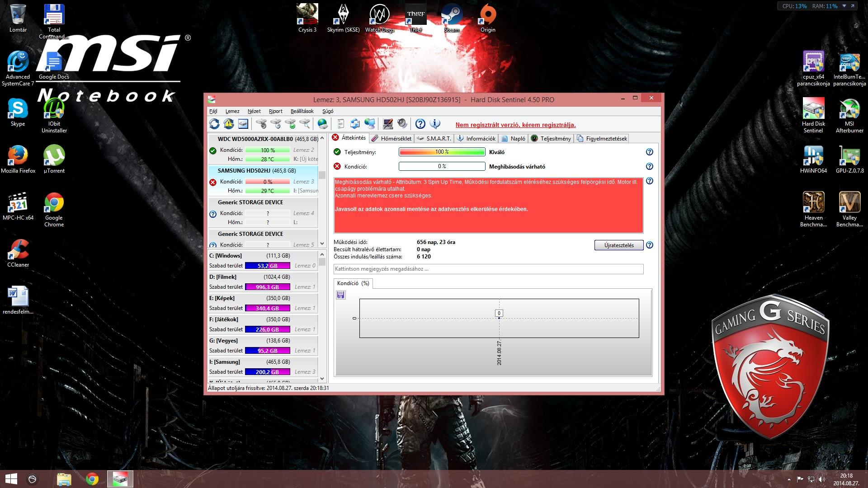Click disk icon with magnifying glass
The image size is (868, 488).
click(305, 124)
